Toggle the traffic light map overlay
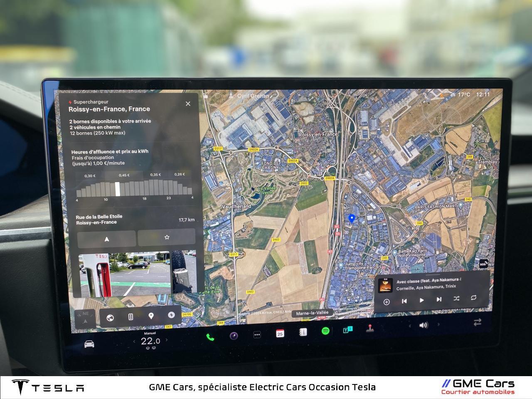This screenshot has width=532, height=399. tap(131, 317)
